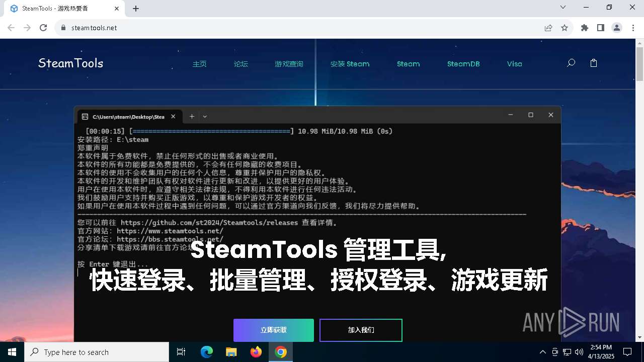Open volume speaker tray icon
The image size is (644, 362).
click(x=579, y=352)
